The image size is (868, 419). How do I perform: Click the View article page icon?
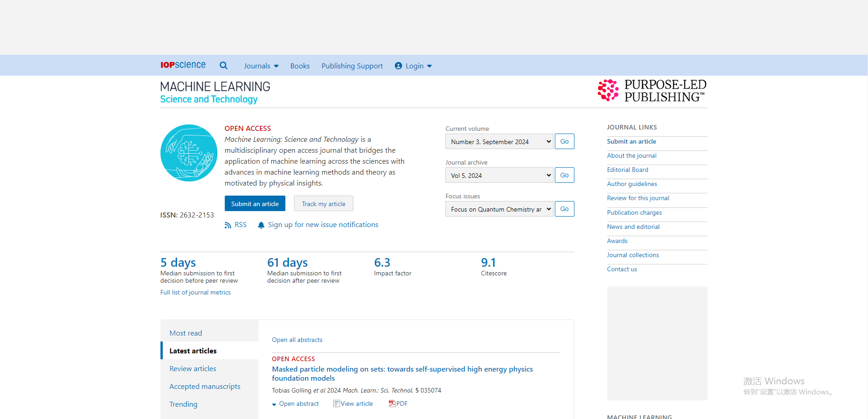(x=336, y=403)
